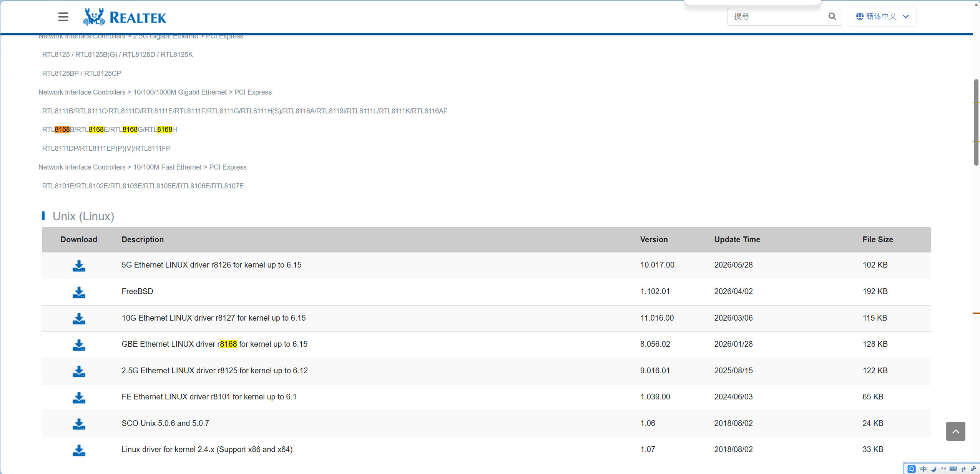Open the IME soft keyboard icon
Image resolution: width=980 pixels, height=474 pixels.
tap(953, 469)
